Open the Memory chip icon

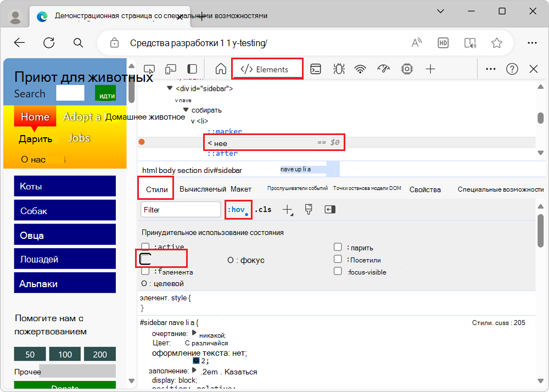tap(407, 69)
